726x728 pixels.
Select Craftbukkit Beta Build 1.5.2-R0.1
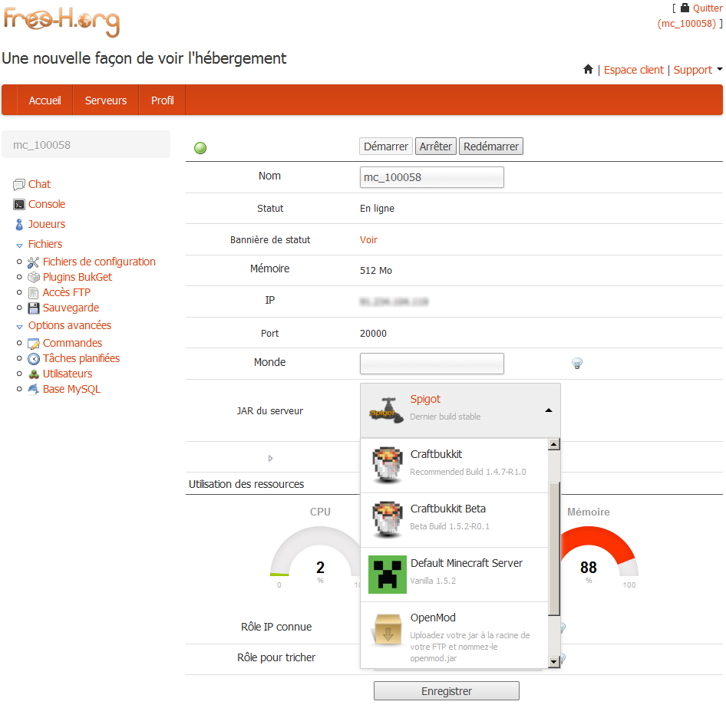[x=454, y=520]
